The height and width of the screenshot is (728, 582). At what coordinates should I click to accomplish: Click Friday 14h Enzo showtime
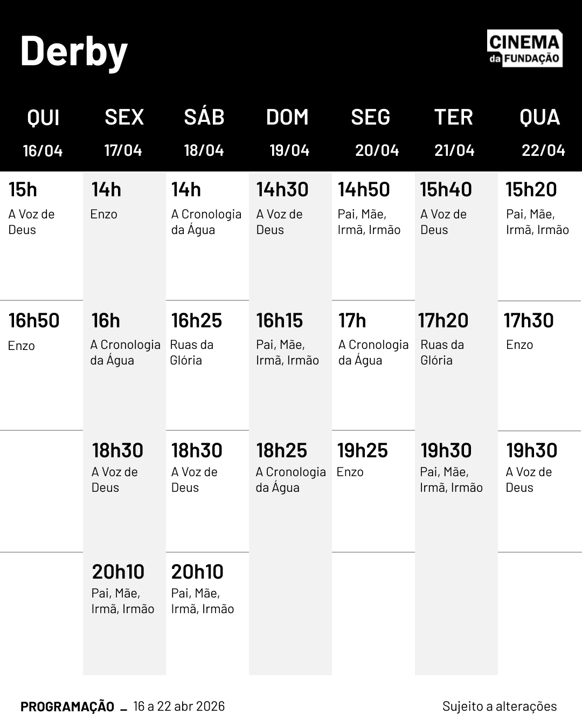(x=106, y=201)
